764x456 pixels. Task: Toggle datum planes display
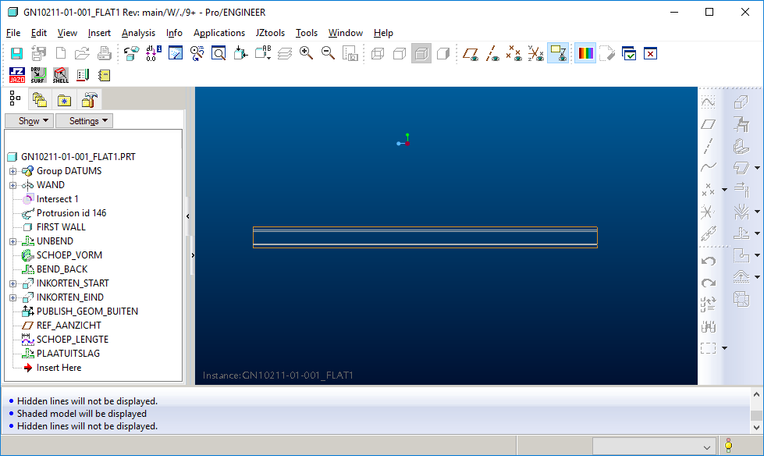click(470, 53)
